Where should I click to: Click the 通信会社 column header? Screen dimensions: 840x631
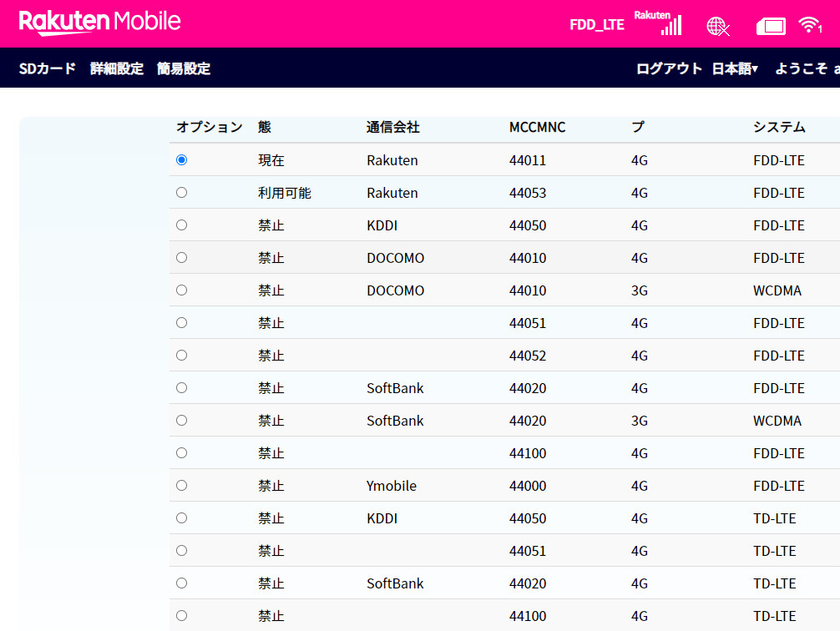(x=392, y=128)
